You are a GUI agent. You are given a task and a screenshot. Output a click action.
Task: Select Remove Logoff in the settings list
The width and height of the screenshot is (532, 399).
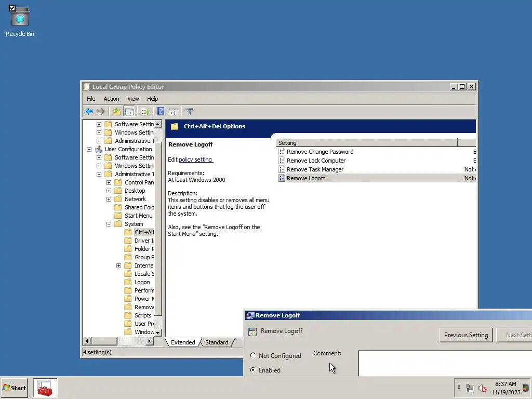pos(305,178)
